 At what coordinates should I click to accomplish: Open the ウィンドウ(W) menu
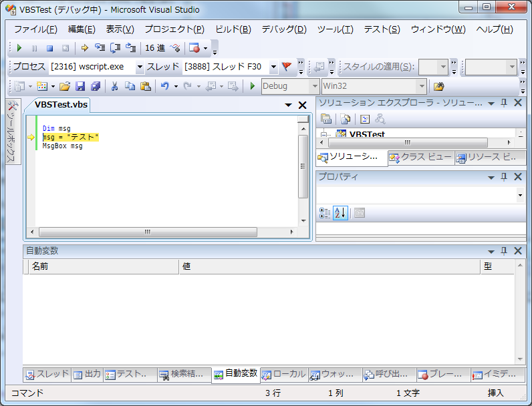click(438, 29)
